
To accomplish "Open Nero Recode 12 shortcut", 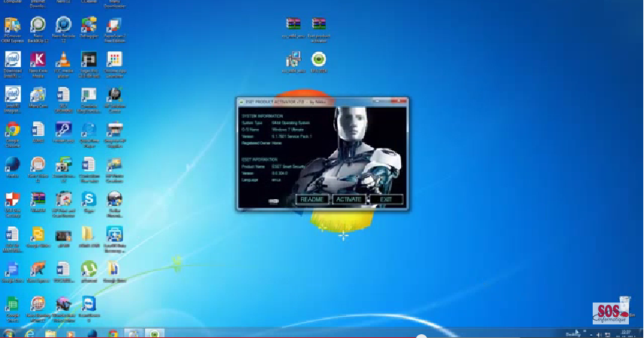I will point(63,25).
